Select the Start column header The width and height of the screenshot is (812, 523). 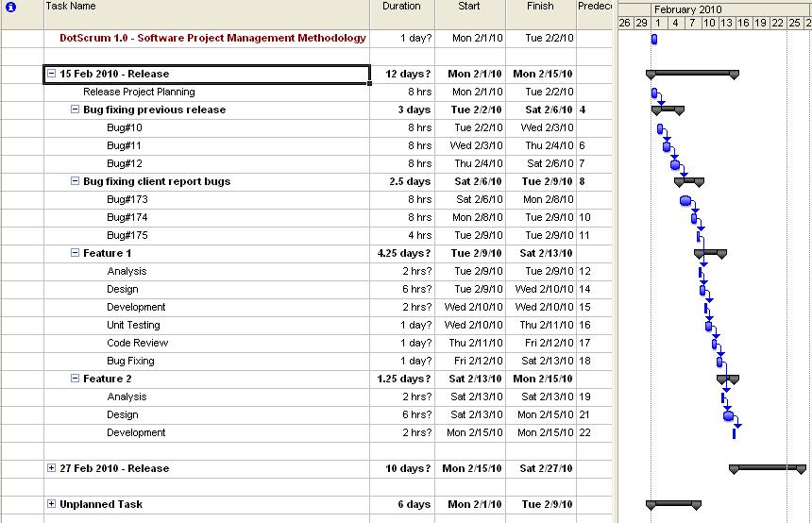[470, 14]
